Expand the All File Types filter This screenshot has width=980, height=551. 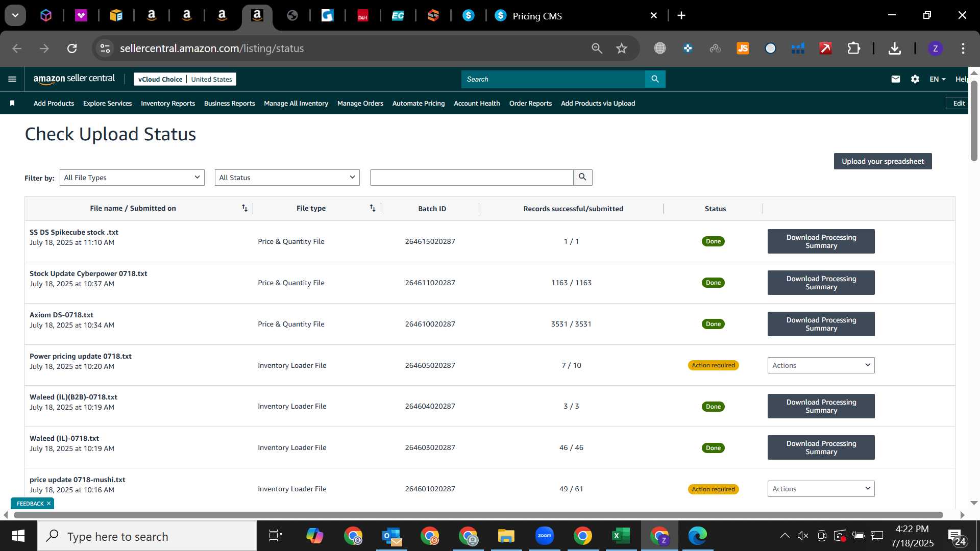pyautogui.click(x=132, y=178)
